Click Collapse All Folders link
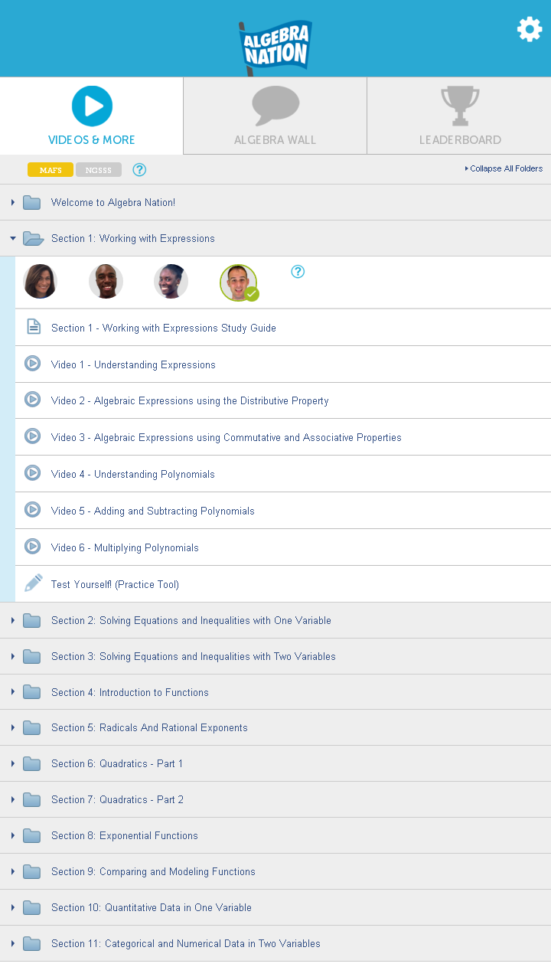Image resolution: width=551 pixels, height=980 pixels. [x=504, y=168]
